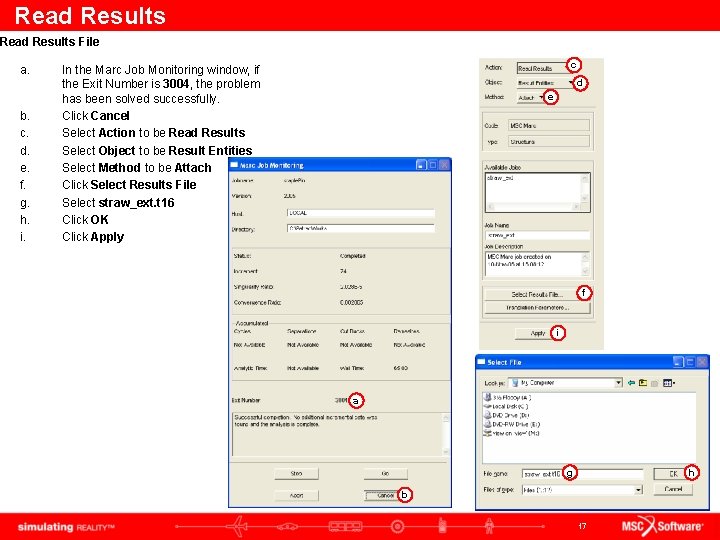Viewport: 720px width, 540px height.
Task: Click OK in the Select File dialog
Action: coord(673,473)
